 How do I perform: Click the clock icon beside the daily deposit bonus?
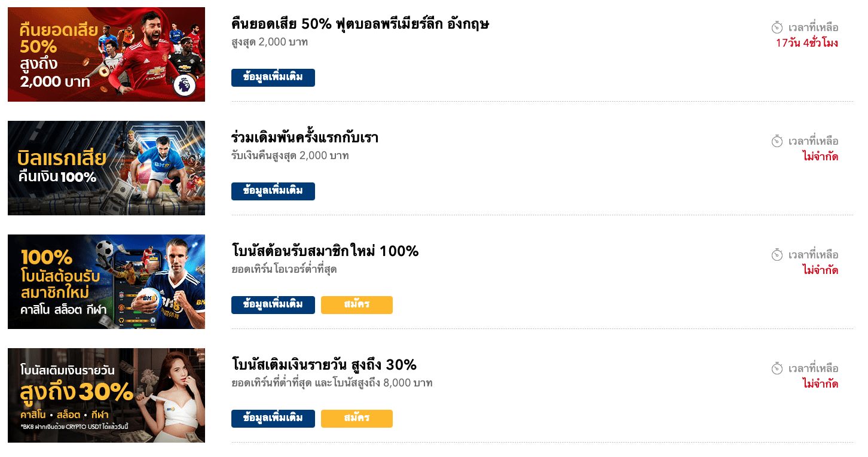coord(777,368)
